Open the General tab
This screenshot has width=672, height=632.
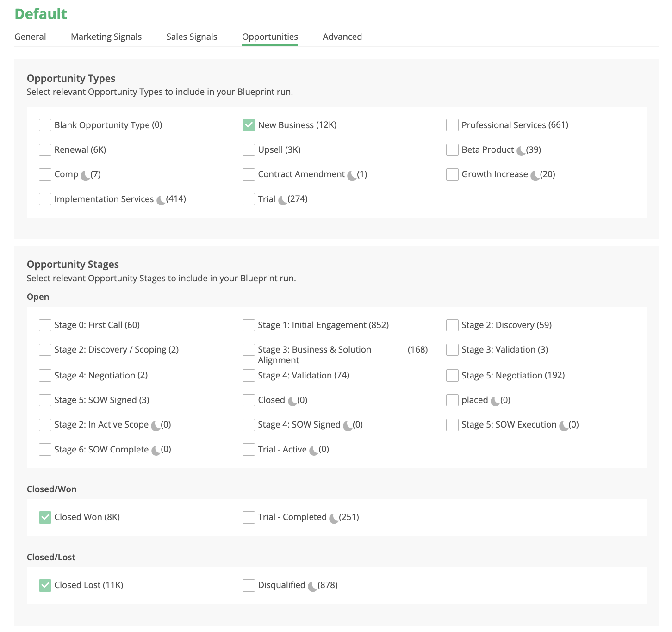pyautogui.click(x=30, y=37)
